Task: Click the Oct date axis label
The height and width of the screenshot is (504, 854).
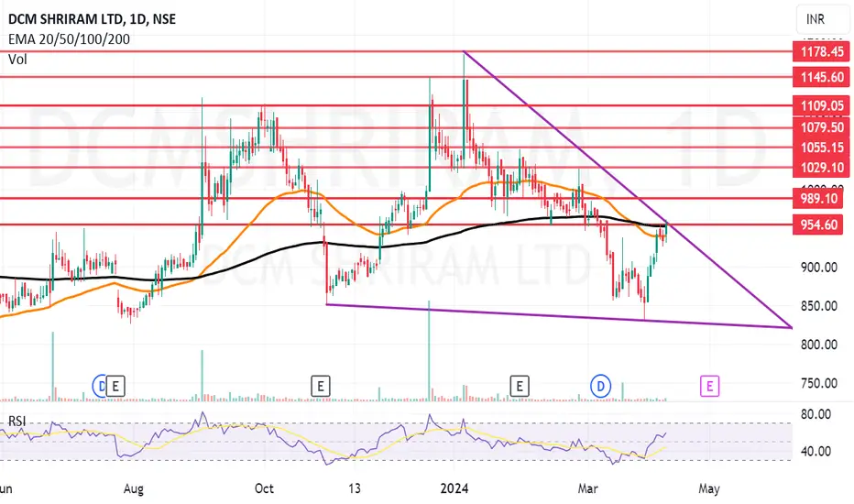Action: [x=264, y=488]
